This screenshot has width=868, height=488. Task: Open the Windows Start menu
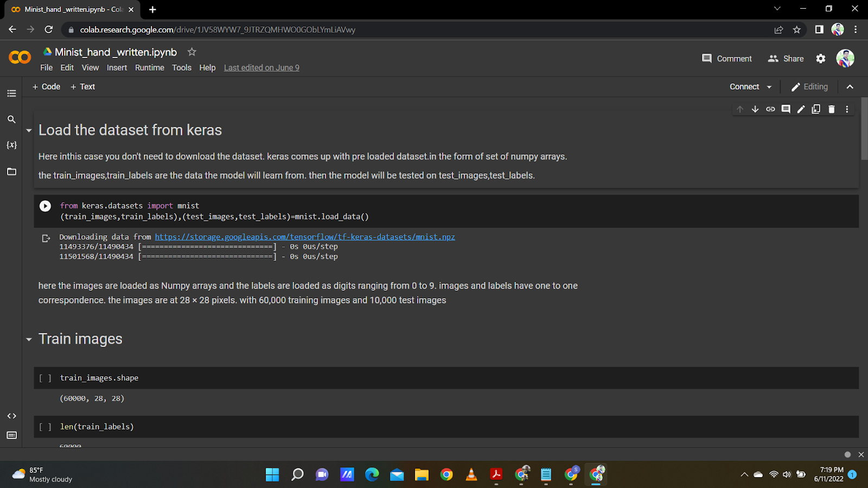click(272, 475)
